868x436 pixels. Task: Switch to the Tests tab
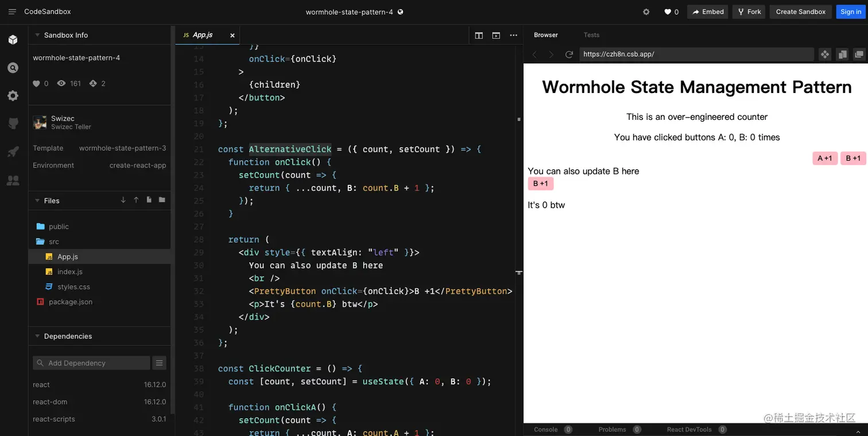591,35
